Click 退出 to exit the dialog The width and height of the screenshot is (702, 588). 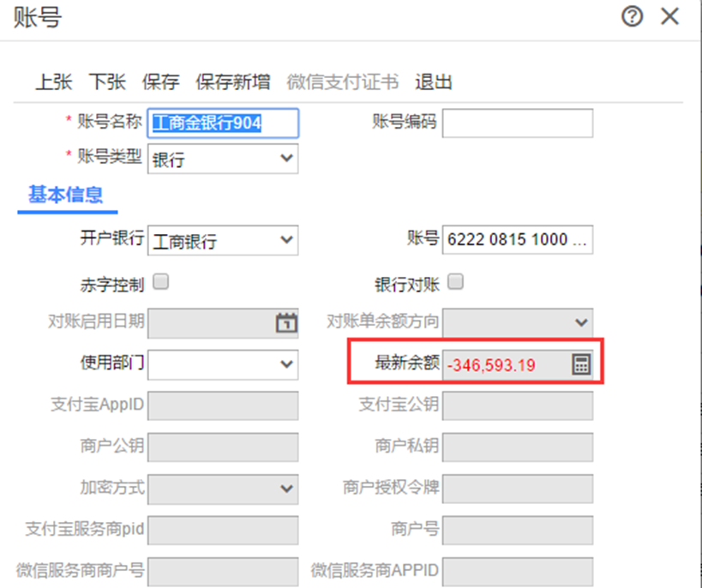coord(434,82)
